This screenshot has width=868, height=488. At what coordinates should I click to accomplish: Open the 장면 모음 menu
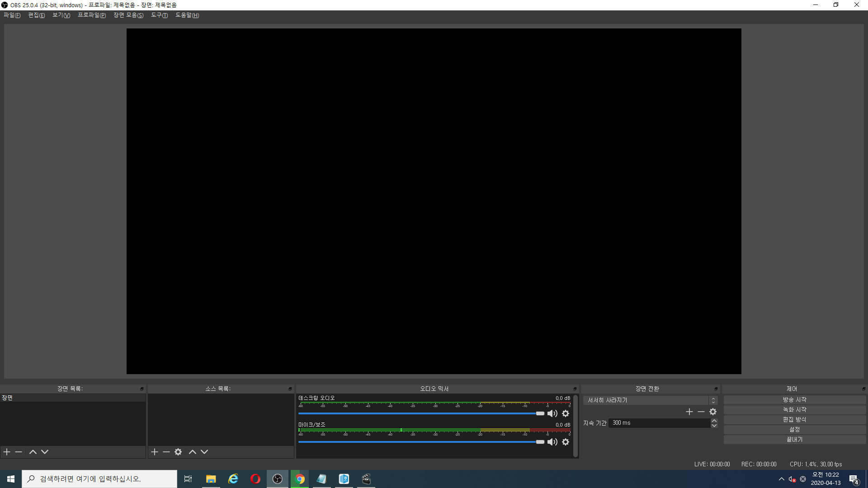click(x=128, y=15)
